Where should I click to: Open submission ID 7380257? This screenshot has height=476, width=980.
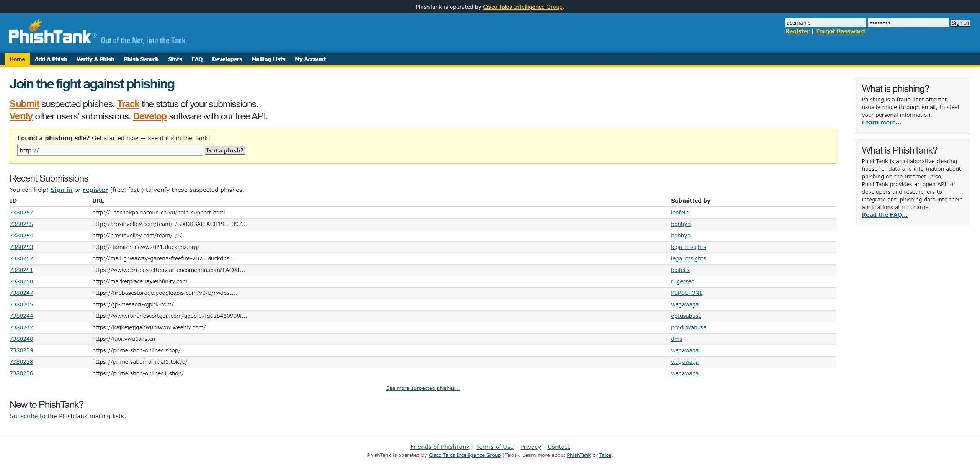21,213
